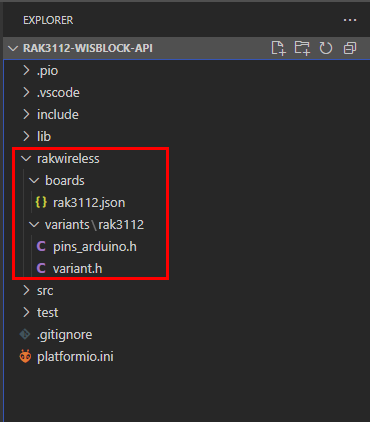Viewport: 370px width, 422px height.
Task: Collapse the variants\rak3112 folder chevron
Action: (34, 225)
